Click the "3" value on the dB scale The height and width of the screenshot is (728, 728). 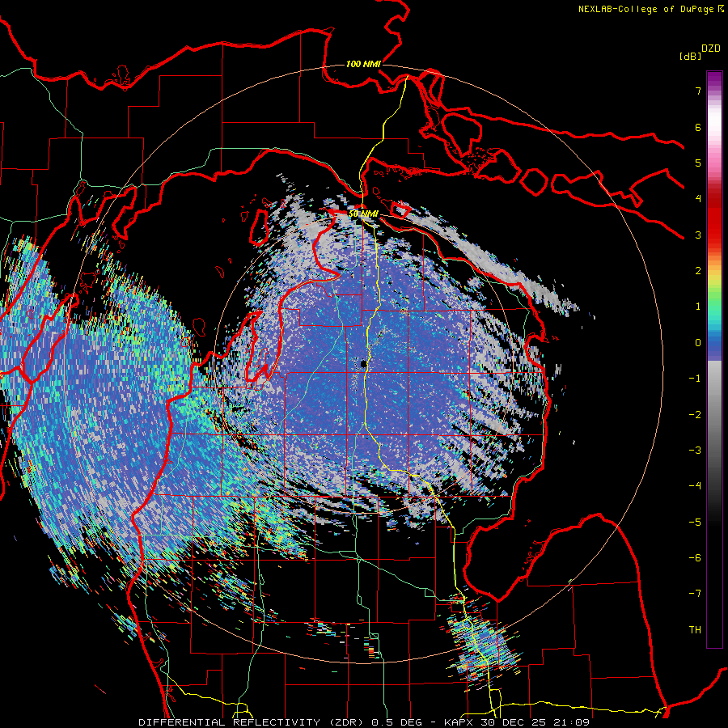click(698, 235)
